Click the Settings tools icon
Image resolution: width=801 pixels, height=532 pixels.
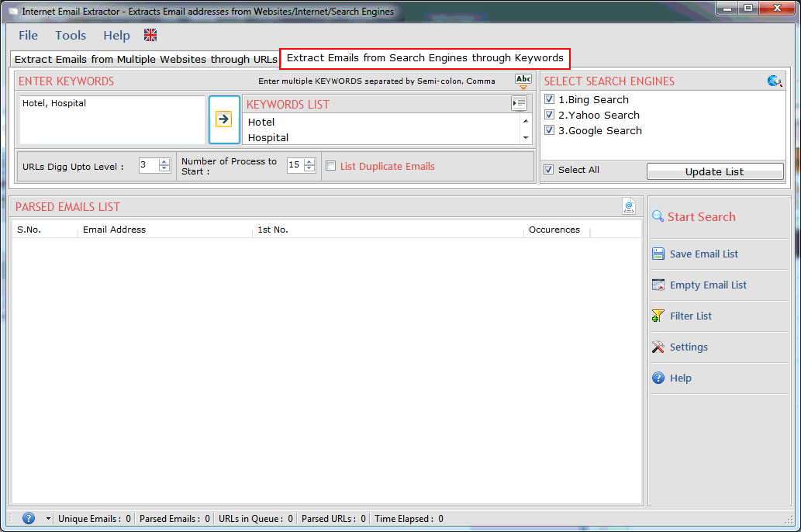pyautogui.click(x=658, y=347)
